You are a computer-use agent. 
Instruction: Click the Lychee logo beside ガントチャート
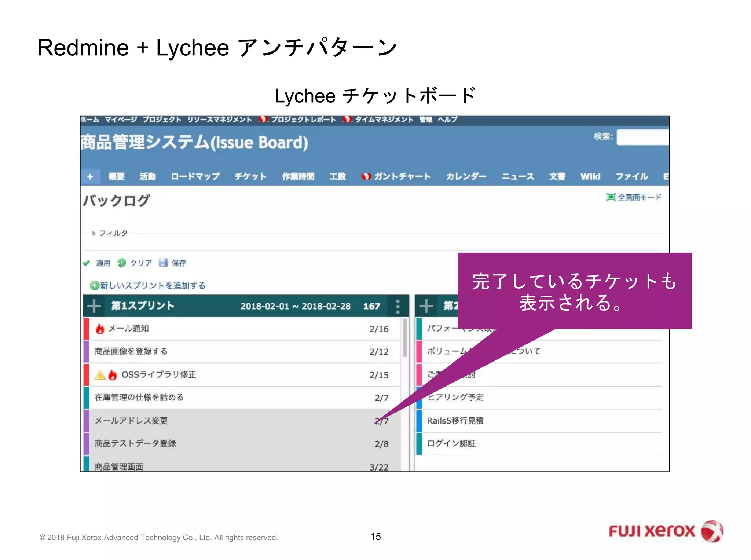coord(366,176)
